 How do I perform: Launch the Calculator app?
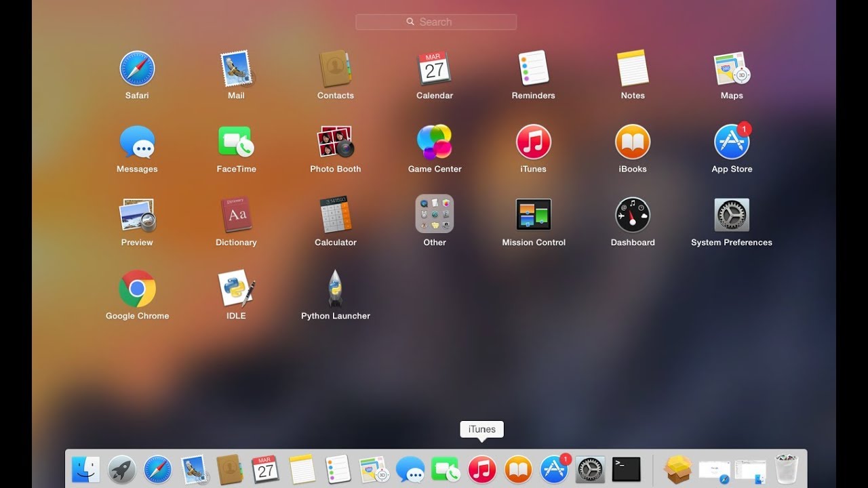[336, 216]
